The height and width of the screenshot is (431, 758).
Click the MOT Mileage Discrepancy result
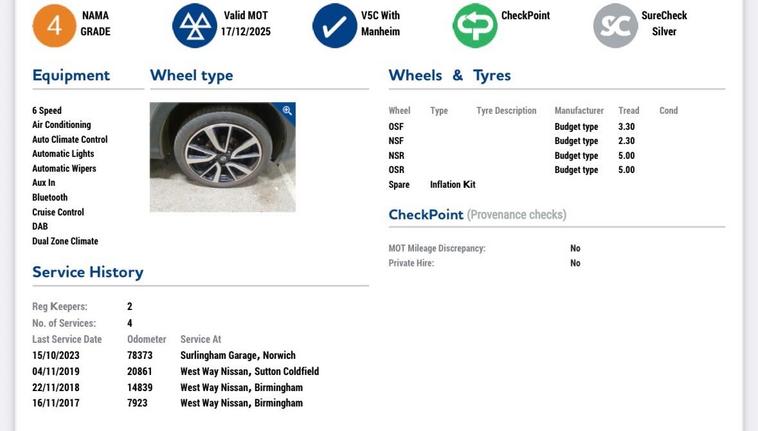coord(575,248)
